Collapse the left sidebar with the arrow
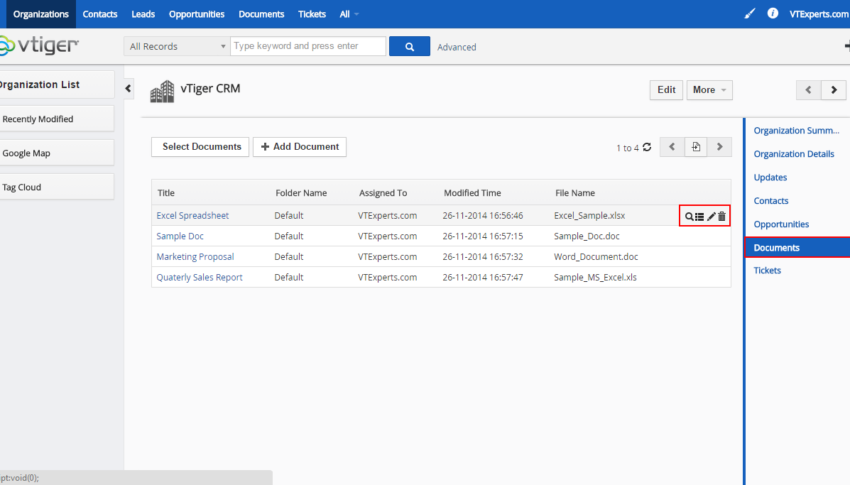Screen dimensions: 850x485 128,88
